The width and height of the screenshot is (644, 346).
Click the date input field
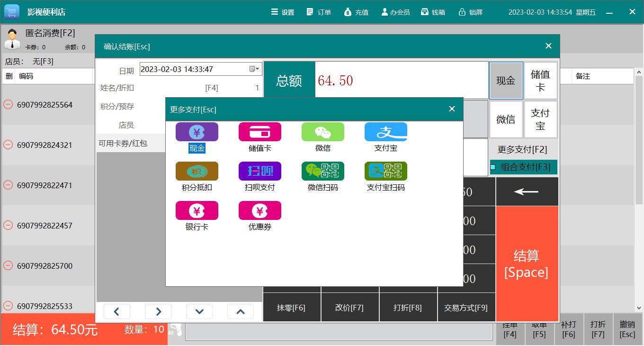(x=193, y=69)
